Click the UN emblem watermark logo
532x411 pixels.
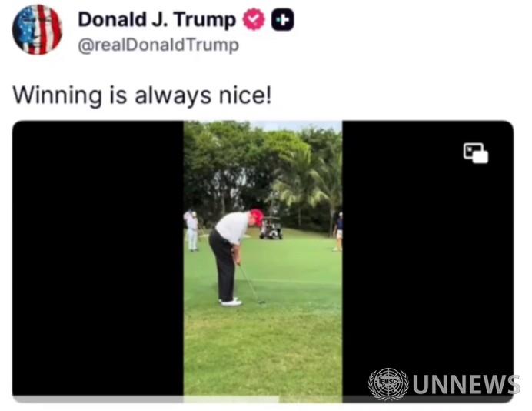tap(388, 384)
